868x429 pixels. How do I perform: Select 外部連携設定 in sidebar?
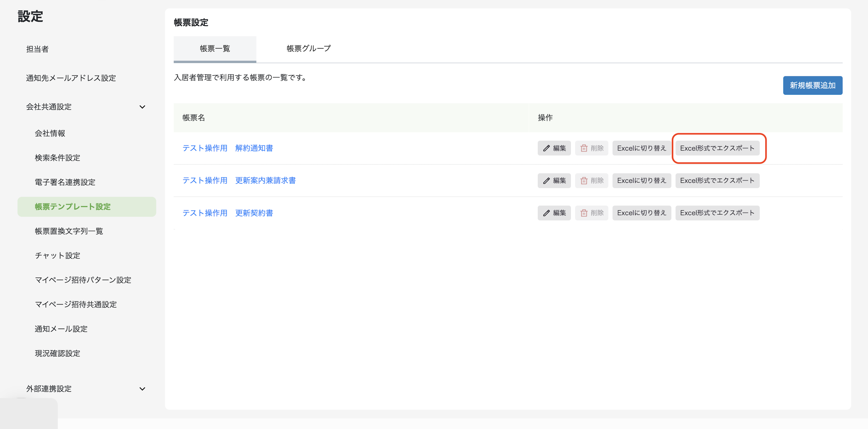(x=49, y=389)
